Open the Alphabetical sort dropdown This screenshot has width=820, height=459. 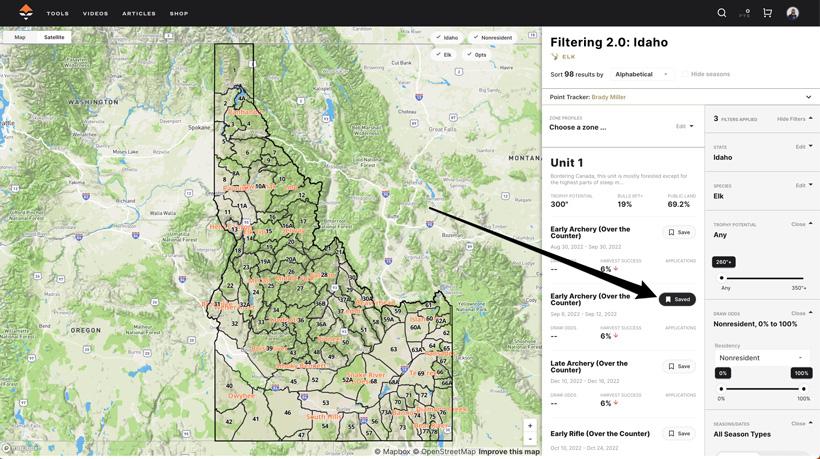641,74
